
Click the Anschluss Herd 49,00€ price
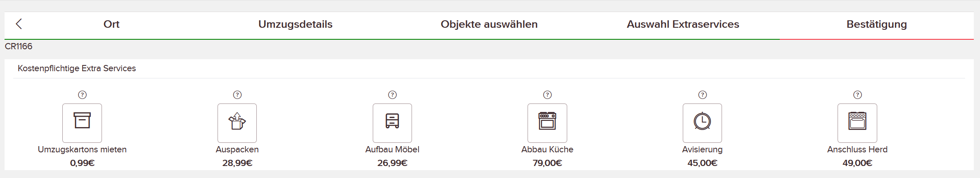[857, 163]
